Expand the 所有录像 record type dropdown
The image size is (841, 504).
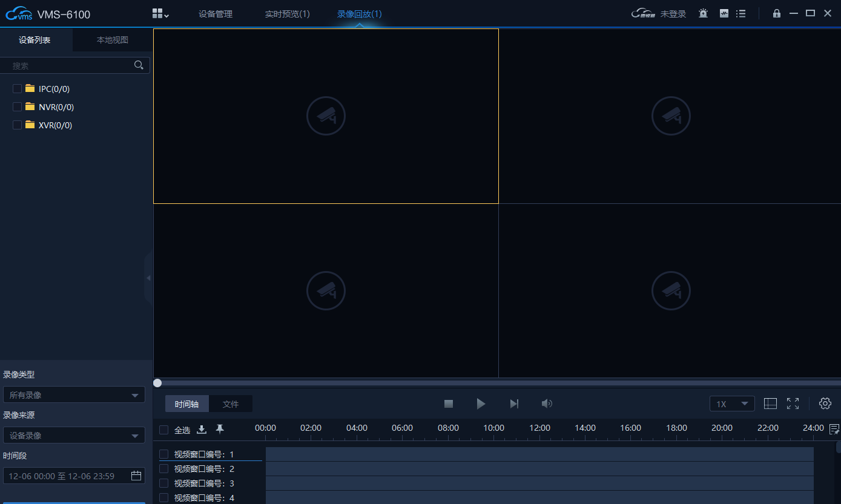pyautogui.click(x=74, y=395)
